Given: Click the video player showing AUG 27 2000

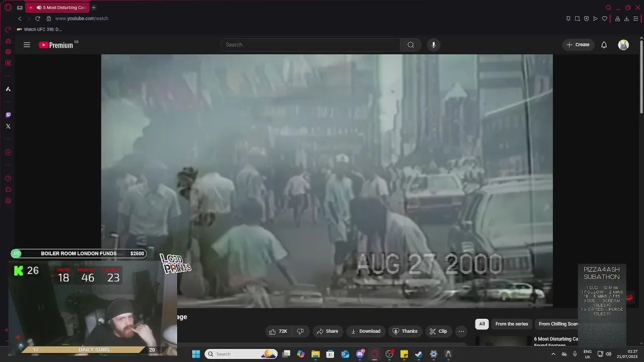Looking at the screenshot, I should tap(327, 180).
